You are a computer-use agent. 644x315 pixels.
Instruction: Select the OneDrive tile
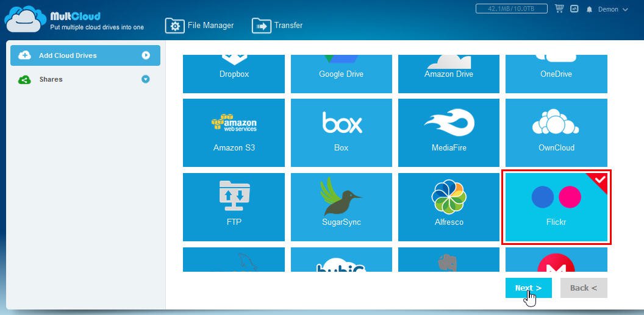pyautogui.click(x=556, y=74)
